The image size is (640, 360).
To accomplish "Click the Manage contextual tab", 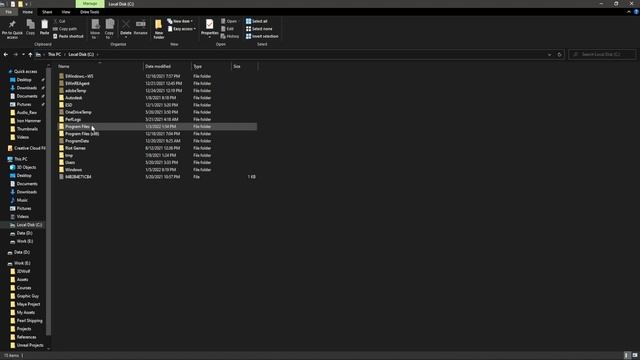I will tap(90, 4).
